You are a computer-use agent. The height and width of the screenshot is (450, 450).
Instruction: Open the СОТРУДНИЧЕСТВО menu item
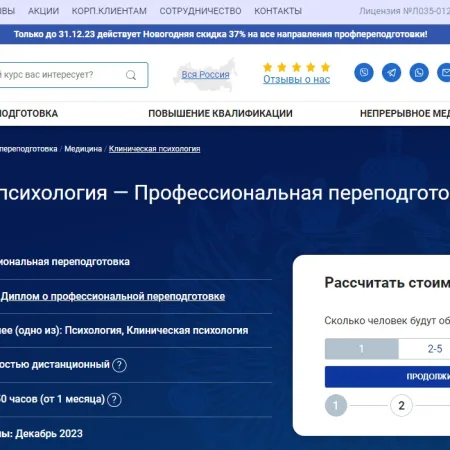[200, 11]
